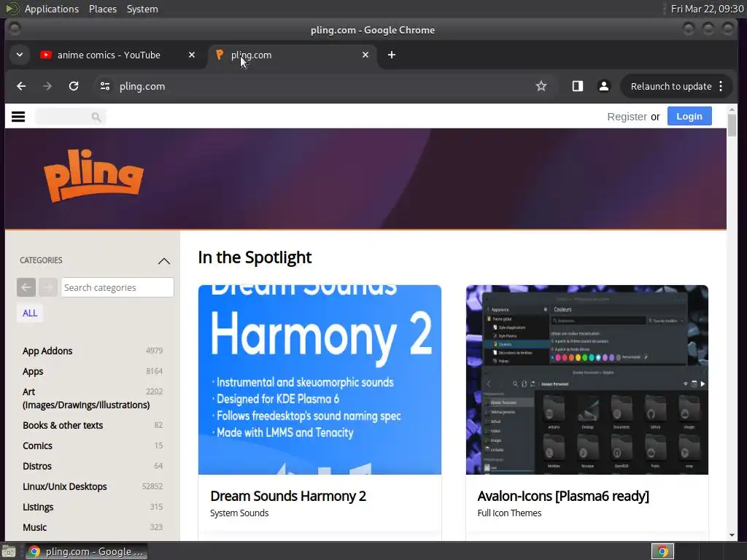Open the Applications menu in top panel
Screen dimensions: 747x560
(52, 9)
